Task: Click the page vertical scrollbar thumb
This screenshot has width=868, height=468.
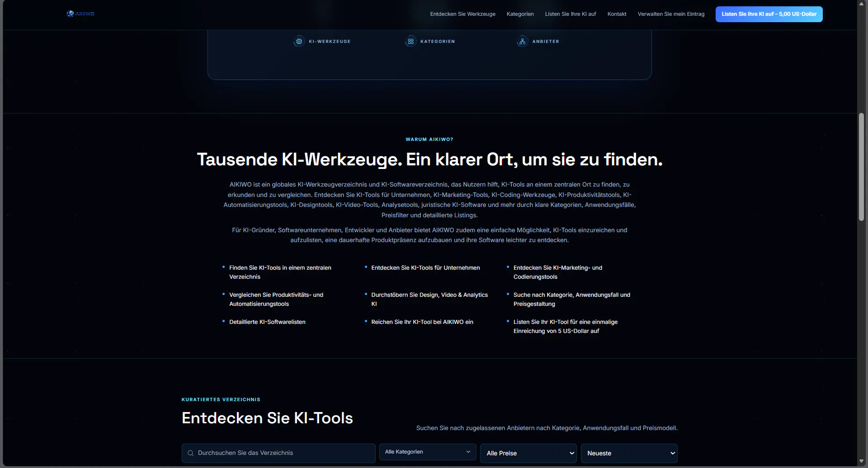Action: (861, 167)
